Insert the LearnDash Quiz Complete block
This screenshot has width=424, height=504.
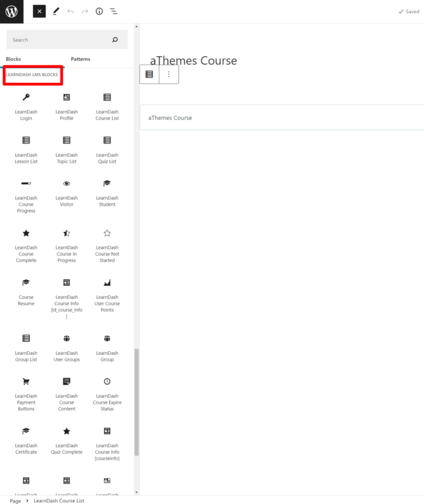pyautogui.click(x=67, y=440)
